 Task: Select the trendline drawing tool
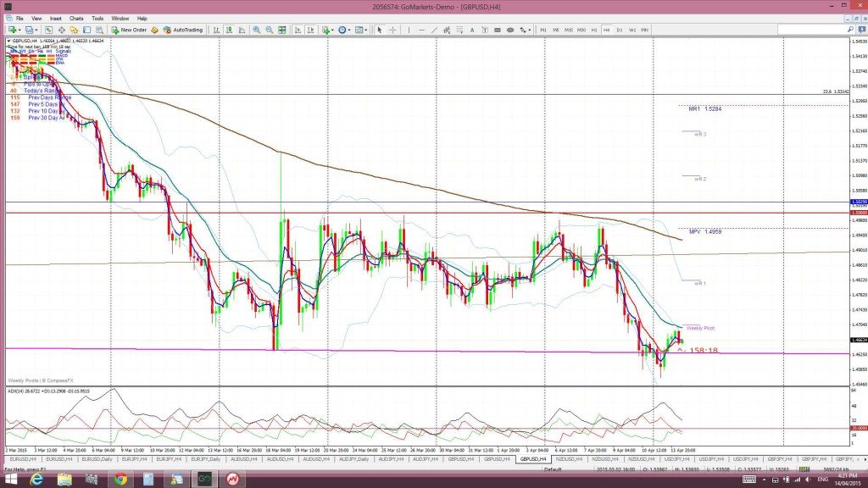(434, 30)
